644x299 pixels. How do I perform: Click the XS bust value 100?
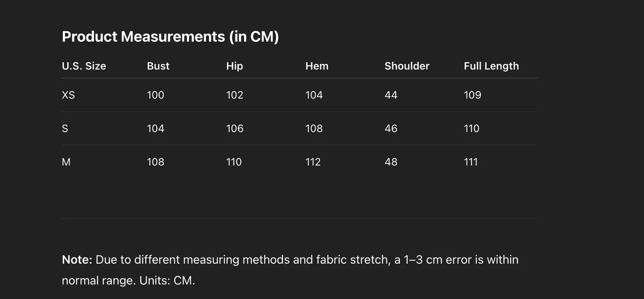pos(156,95)
